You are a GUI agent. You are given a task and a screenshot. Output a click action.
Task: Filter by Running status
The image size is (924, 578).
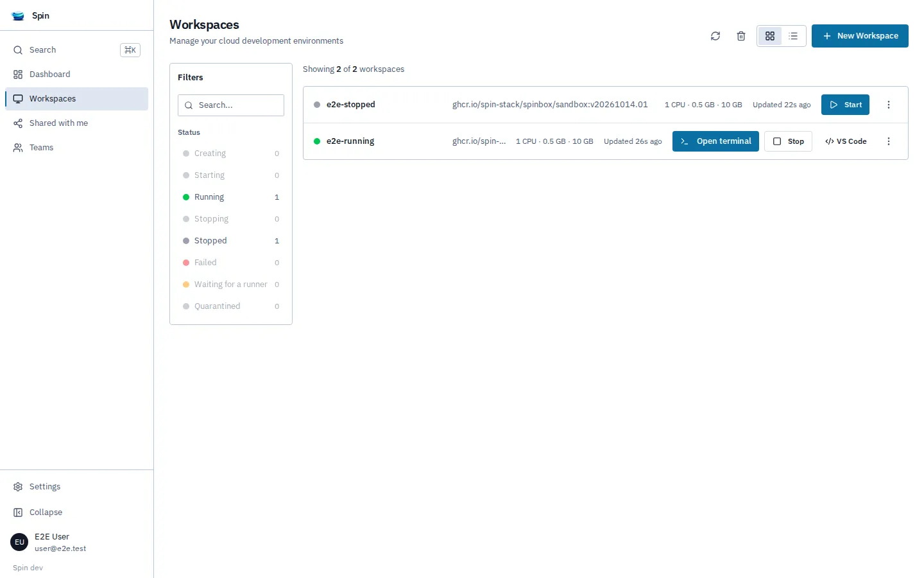[231, 197]
